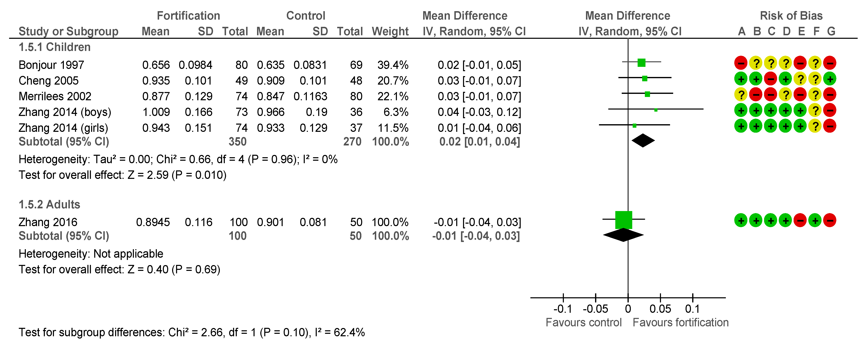Screen dimensions: 868x347
Task: Click the "Risk of Bias" header
Action: (x=791, y=15)
